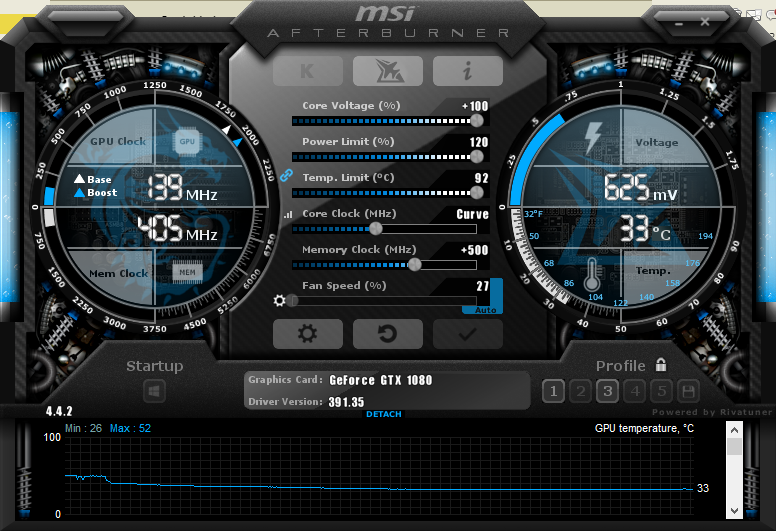Screen dimensions: 776x531
Task: Click the Core Clock Curve value
Action: pos(472,214)
